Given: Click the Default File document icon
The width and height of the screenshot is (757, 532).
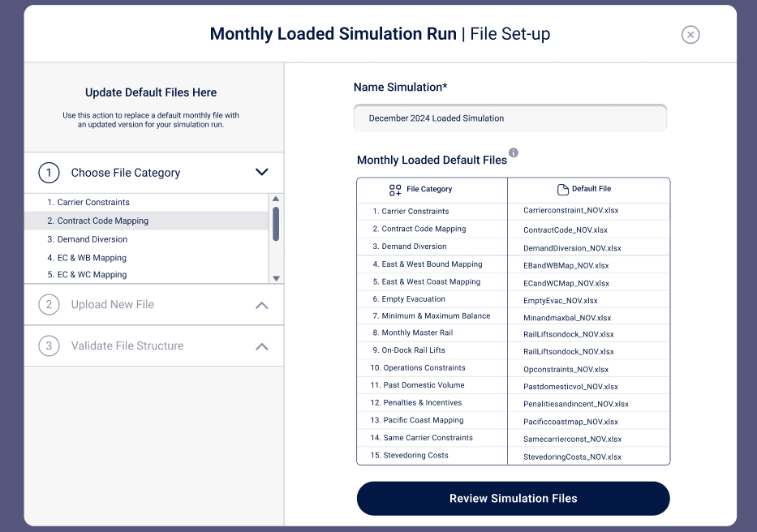Looking at the screenshot, I should (562, 189).
